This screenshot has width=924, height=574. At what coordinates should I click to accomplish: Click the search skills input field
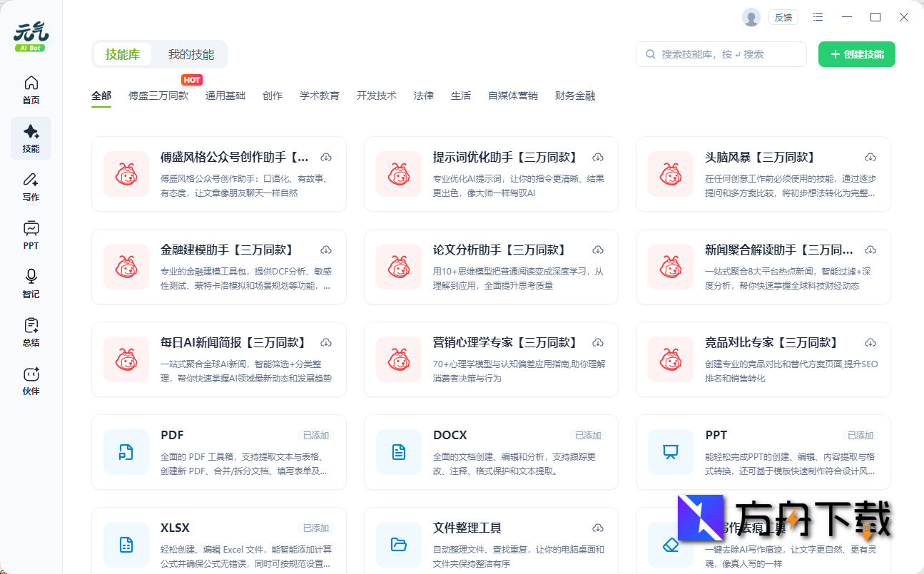(x=721, y=53)
